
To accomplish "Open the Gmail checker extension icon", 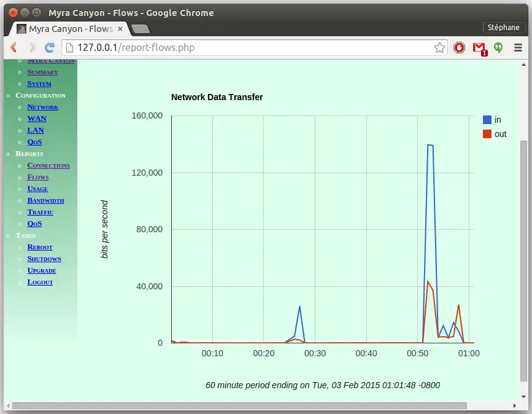I will click(x=479, y=49).
